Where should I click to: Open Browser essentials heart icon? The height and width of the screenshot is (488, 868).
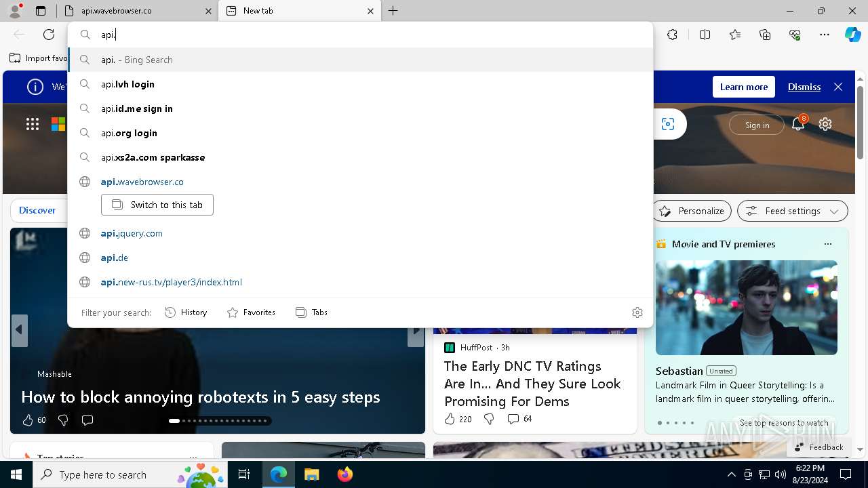tap(795, 35)
